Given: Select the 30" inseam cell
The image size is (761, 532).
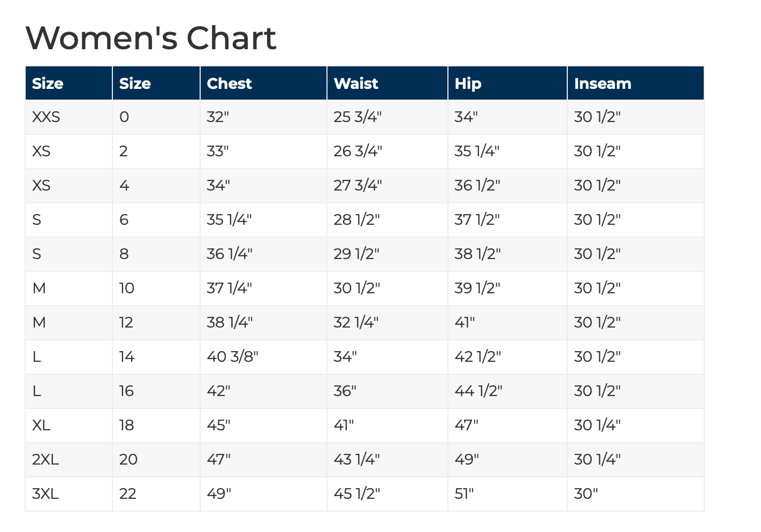Looking at the screenshot, I should click(585, 493).
